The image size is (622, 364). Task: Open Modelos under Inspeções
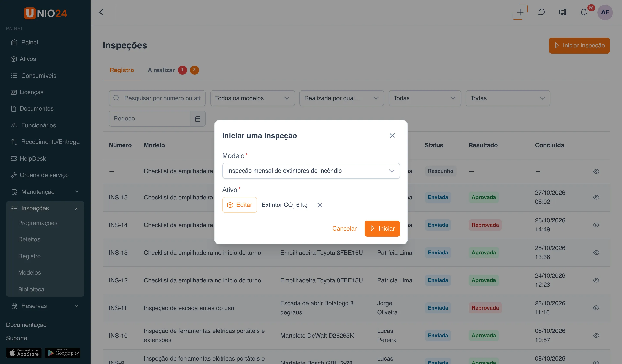click(29, 273)
